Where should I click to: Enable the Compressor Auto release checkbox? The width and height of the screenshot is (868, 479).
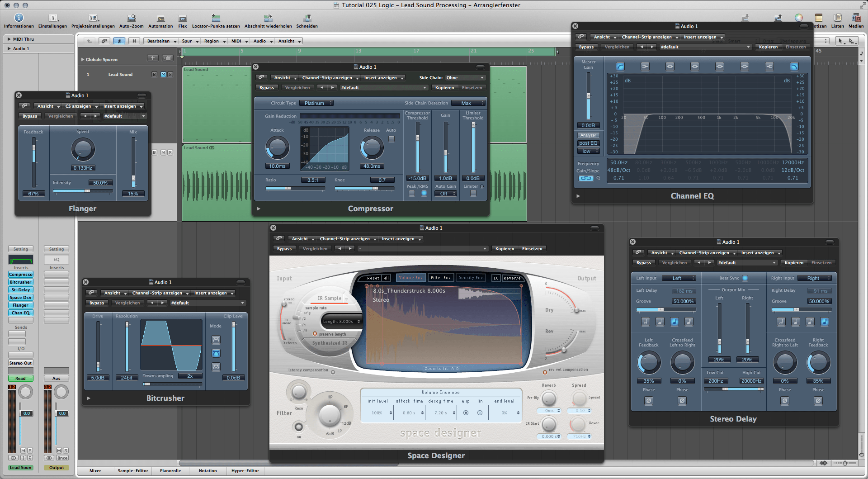(392, 139)
